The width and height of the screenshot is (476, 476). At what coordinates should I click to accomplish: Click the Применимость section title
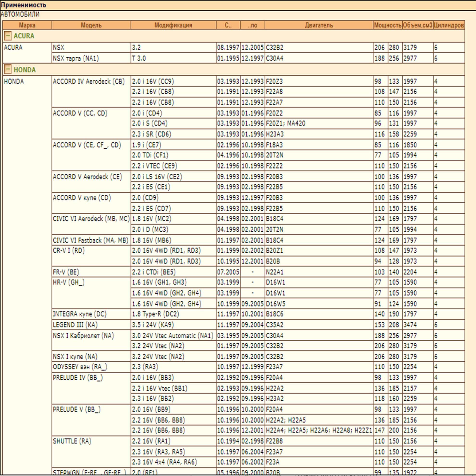point(23,5)
